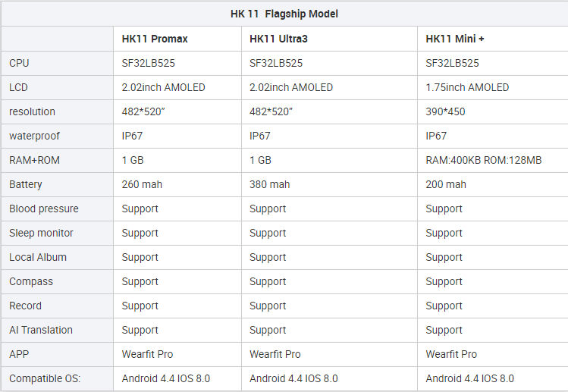The width and height of the screenshot is (568, 392).
Task: Click the LCD row label
Action: pos(18,87)
